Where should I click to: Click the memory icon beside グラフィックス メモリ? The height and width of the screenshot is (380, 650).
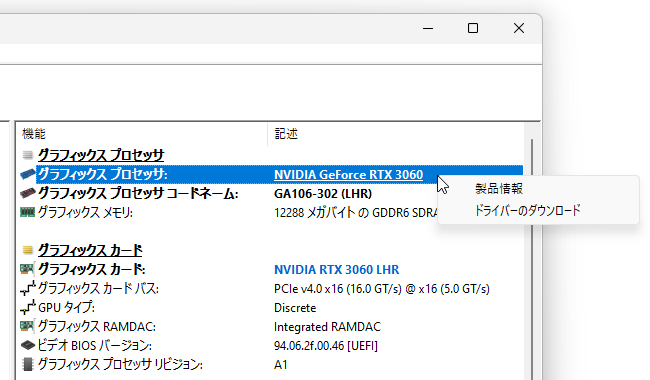[x=28, y=213]
